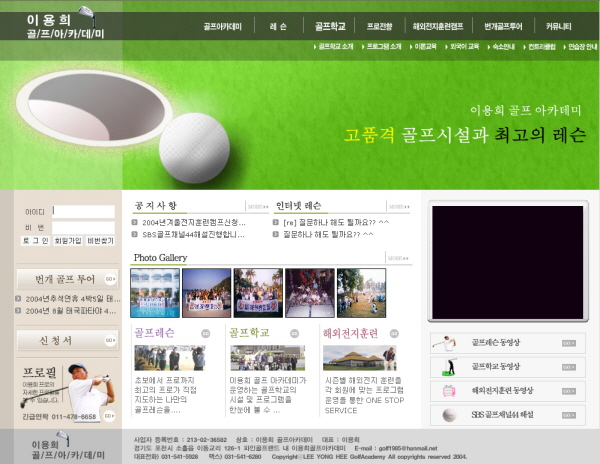Open the 프로전향 menu
The image size is (600, 464).
click(379, 26)
